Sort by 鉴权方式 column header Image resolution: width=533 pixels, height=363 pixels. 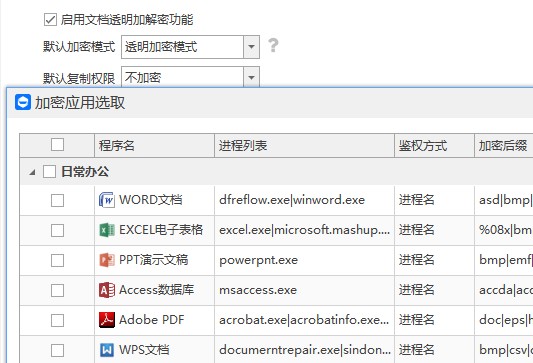coord(434,145)
